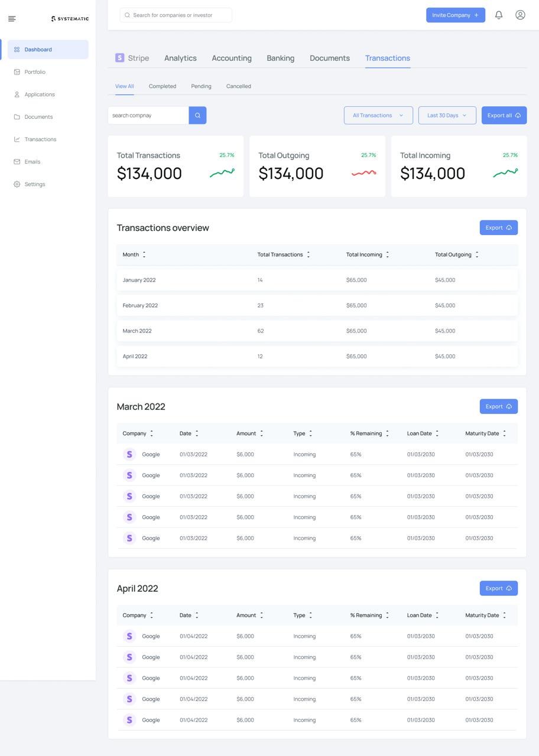Sort March 2022 table by Loan Date arrows
The width and height of the screenshot is (539, 756).
click(x=437, y=434)
